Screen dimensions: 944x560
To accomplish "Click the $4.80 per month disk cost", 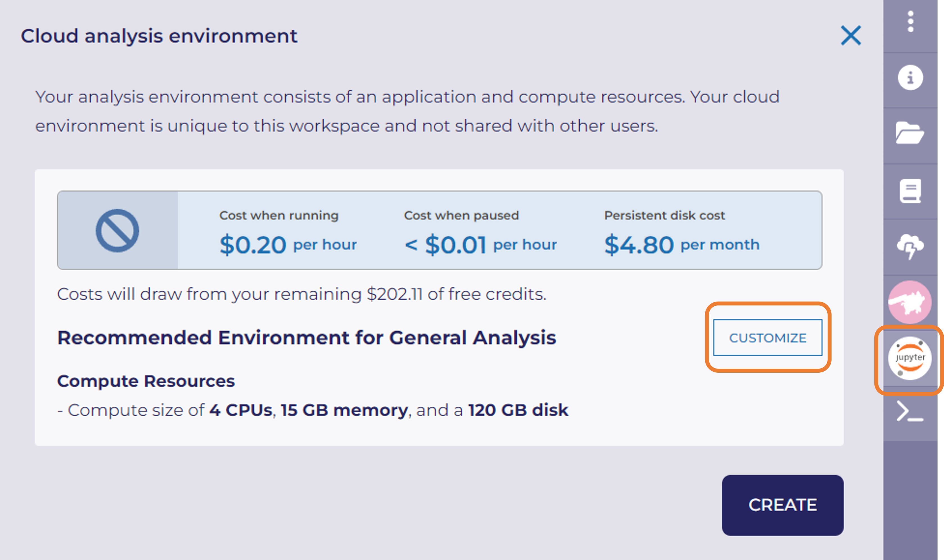I will [681, 244].
